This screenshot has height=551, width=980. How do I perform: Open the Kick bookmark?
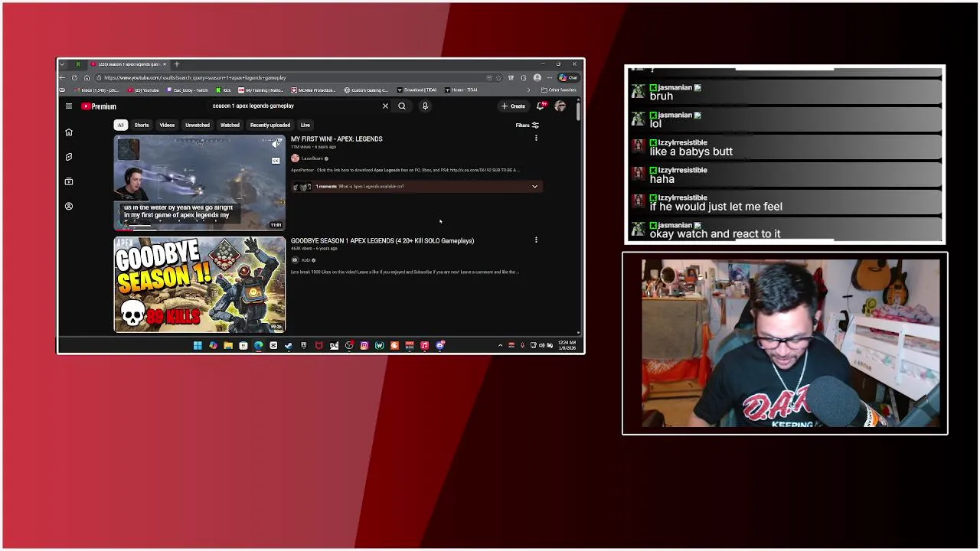tap(223, 90)
